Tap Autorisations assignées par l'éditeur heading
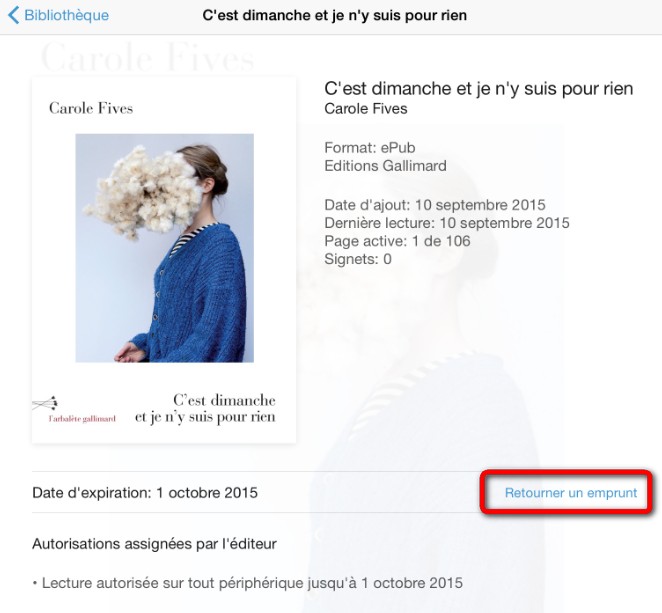 [x=154, y=544]
